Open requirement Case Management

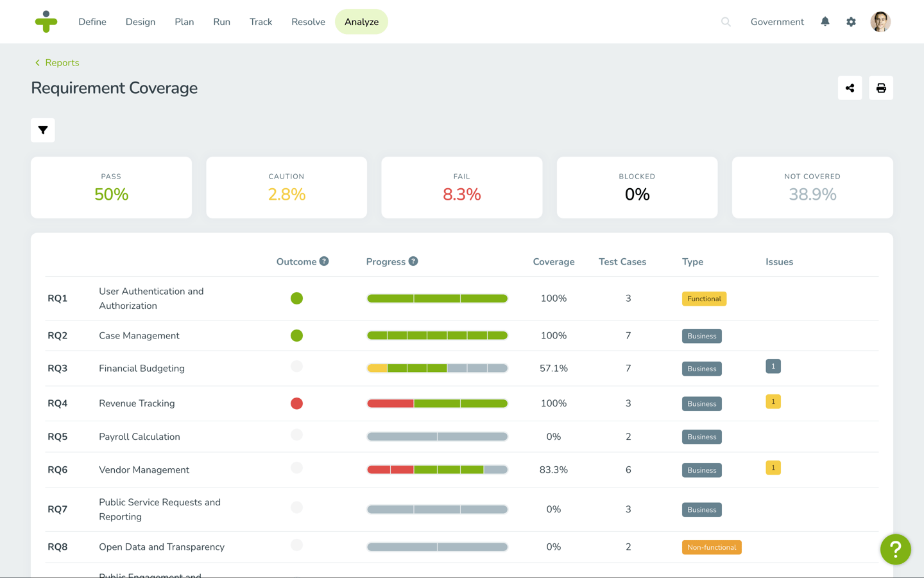pyautogui.click(x=139, y=336)
